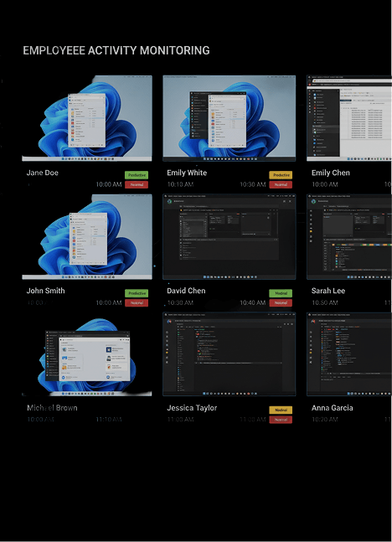Viewport: 392px width, 542px height.
Task: Open Jessica Taylor's code editor screenshot
Action: pos(230,354)
